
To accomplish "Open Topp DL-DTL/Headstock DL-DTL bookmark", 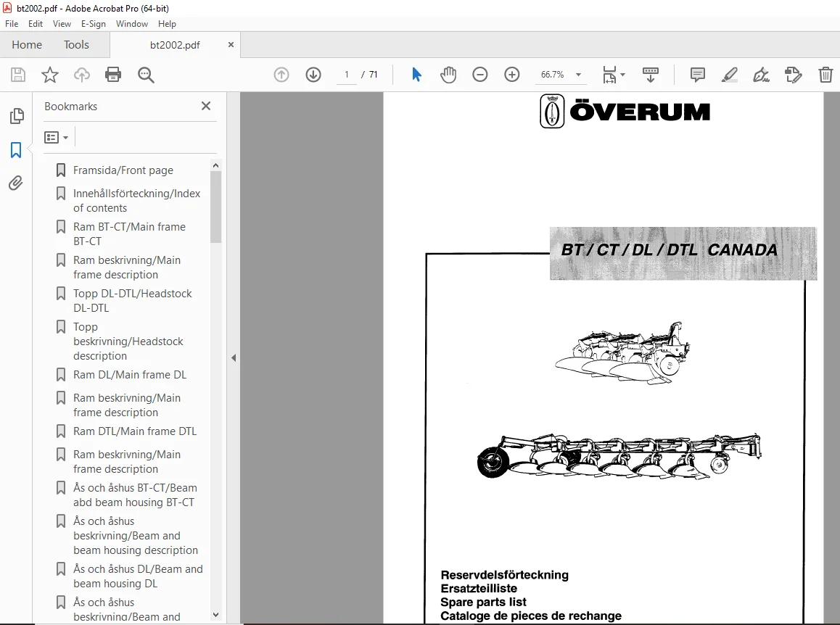I will point(132,300).
